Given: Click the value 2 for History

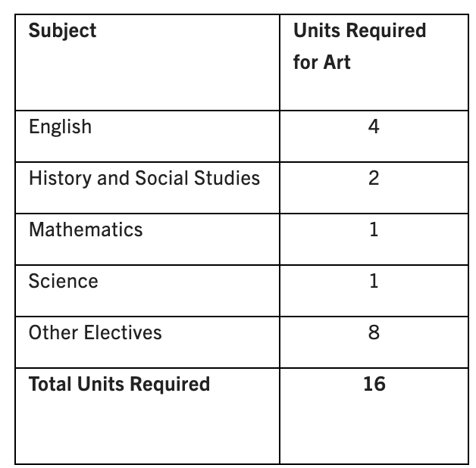Looking at the screenshot, I should point(374,178).
